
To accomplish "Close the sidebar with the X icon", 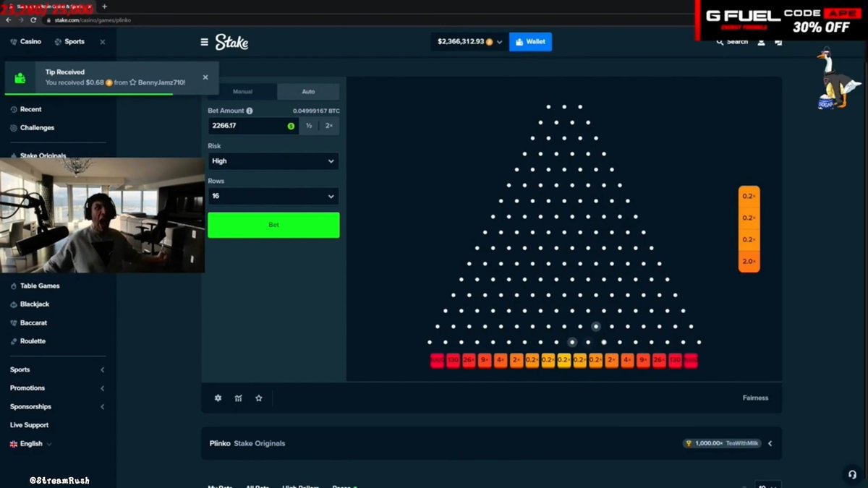I will tap(102, 42).
